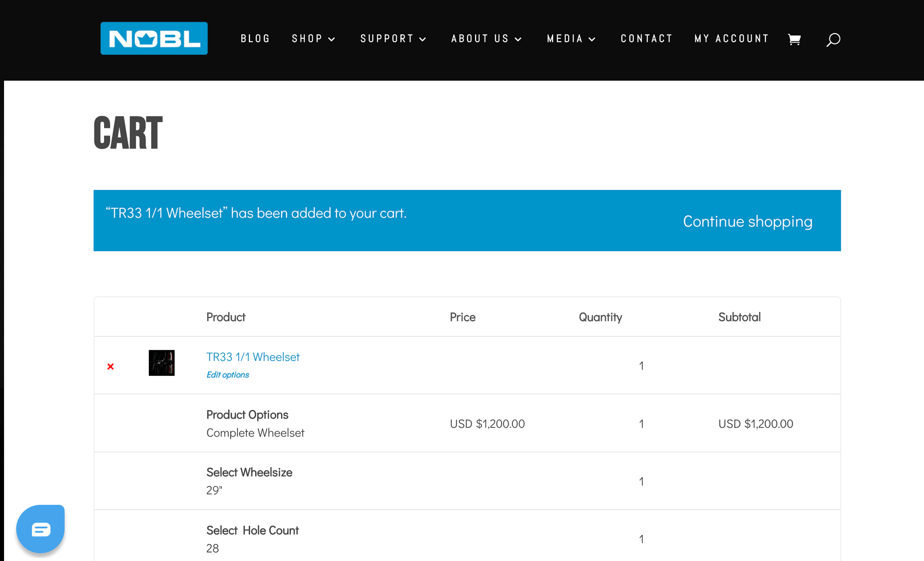The height and width of the screenshot is (561, 924).
Task: Click the Complete Wheelset option text
Action: tap(255, 433)
